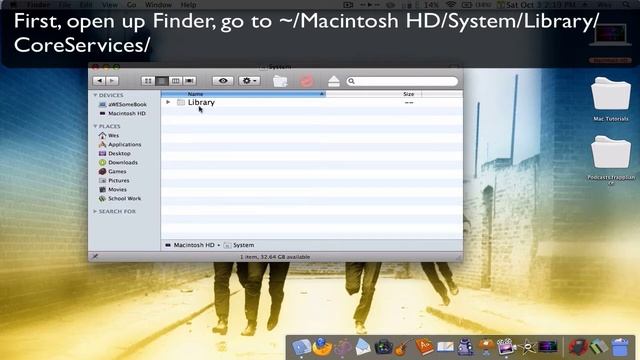Open the dark monitor dock icon
Image resolution: width=640 pixels, height=360 pixels.
point(548,347)
